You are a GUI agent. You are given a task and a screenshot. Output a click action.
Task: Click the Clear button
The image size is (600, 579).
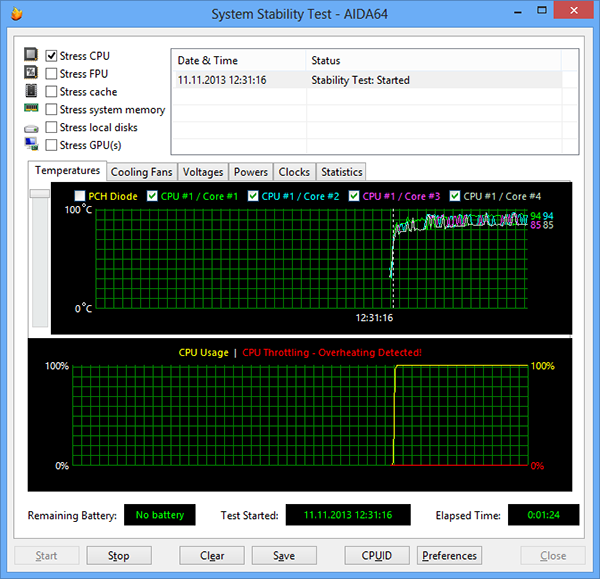[x=212, y=555]
